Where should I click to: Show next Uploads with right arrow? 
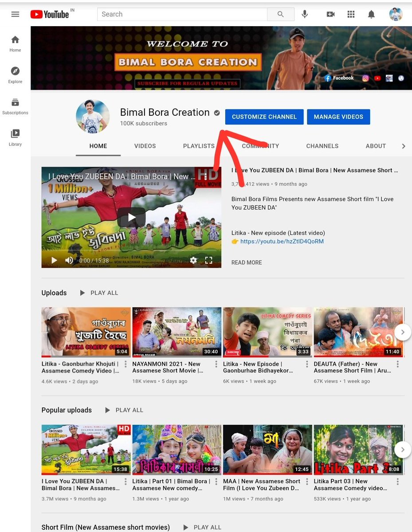[403, 332]
